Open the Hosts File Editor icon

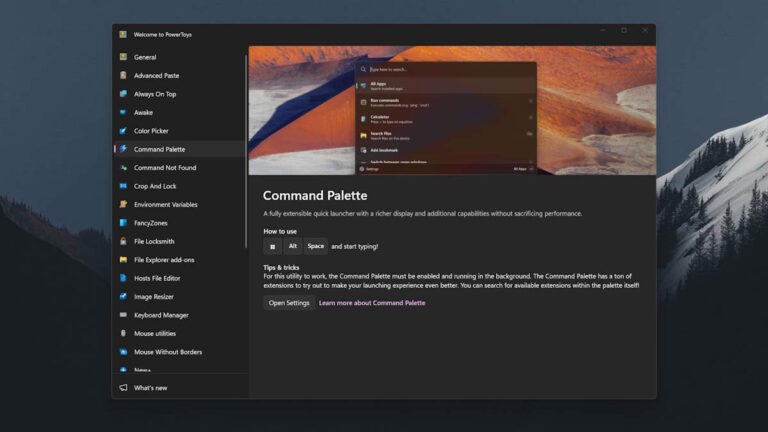tap(123, 278)
